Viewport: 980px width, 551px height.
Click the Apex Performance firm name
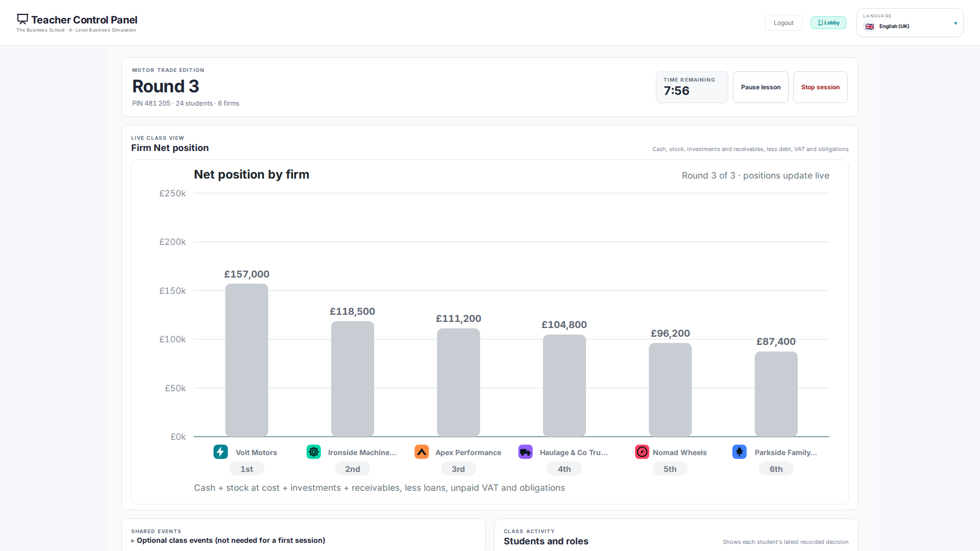pyautogui.click(x=468, y=453)
